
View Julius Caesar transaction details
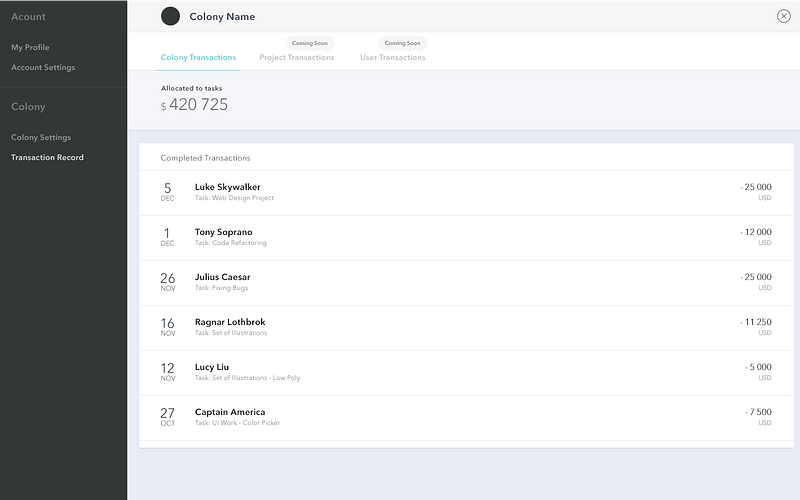coord(466,282)
